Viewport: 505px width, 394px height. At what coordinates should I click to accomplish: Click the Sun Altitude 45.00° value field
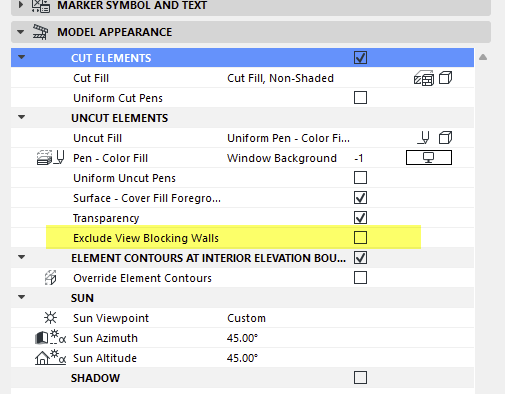(242, 358)
